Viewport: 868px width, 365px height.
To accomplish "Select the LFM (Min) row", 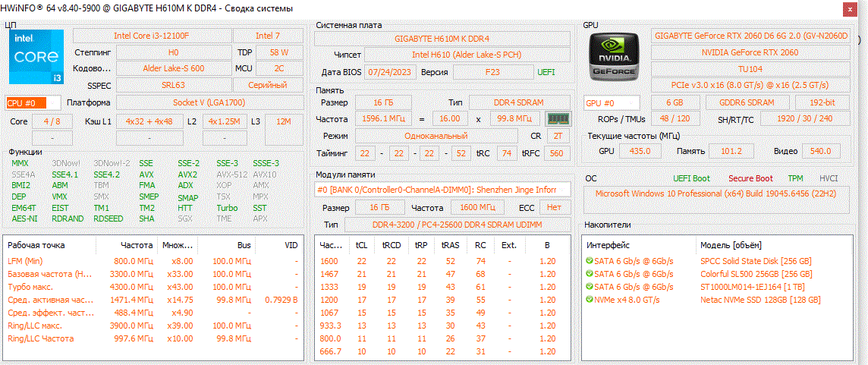I will [x=153, y=261].
